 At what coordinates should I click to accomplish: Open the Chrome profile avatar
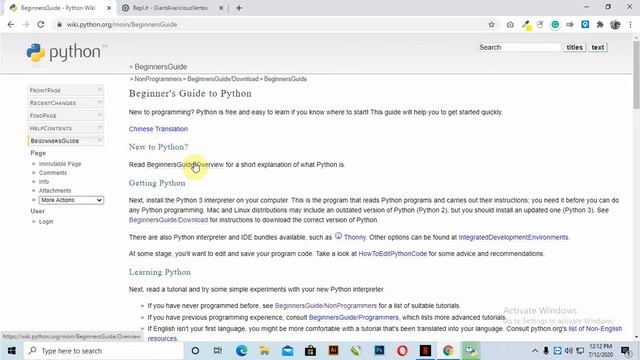(x=615, y=24)
